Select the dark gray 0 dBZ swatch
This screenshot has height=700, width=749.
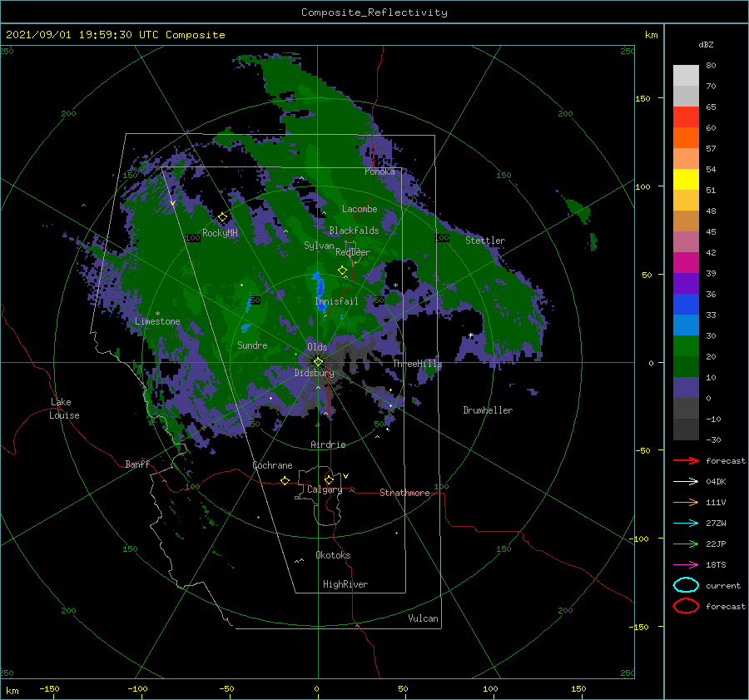(686, 408)
